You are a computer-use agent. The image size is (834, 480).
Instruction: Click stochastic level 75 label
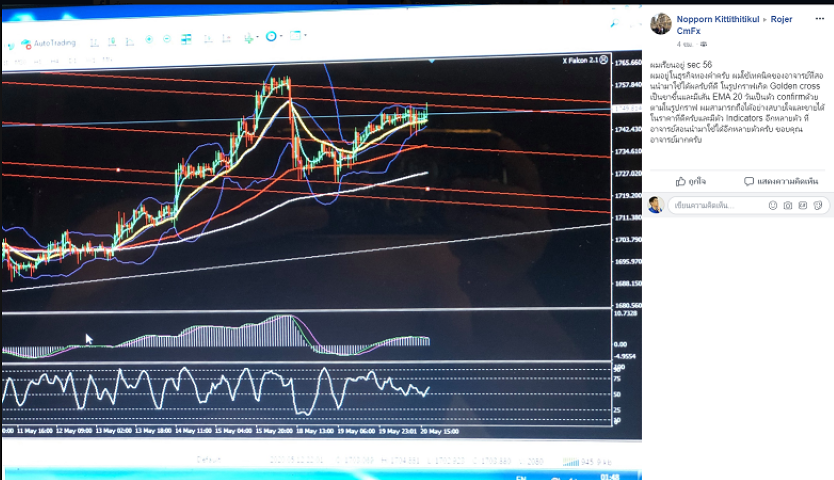[x=618, y=379]
